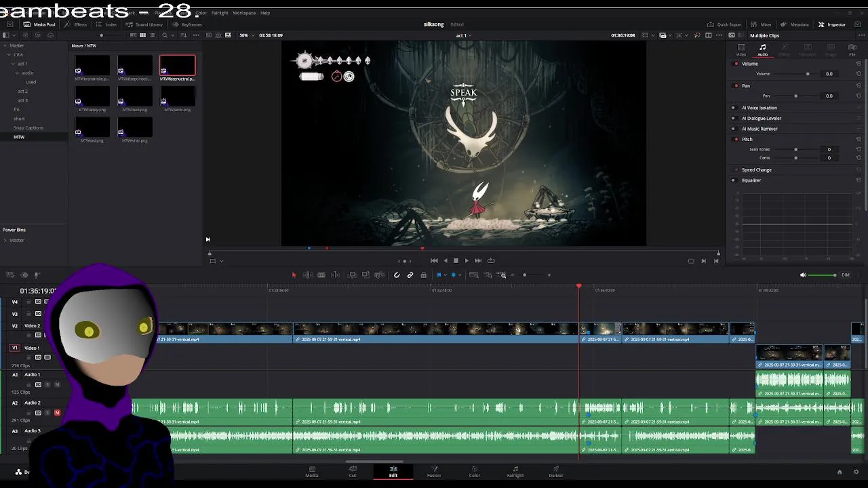
Task: Switch to File tab in Inspector
Action: [852, 49]
